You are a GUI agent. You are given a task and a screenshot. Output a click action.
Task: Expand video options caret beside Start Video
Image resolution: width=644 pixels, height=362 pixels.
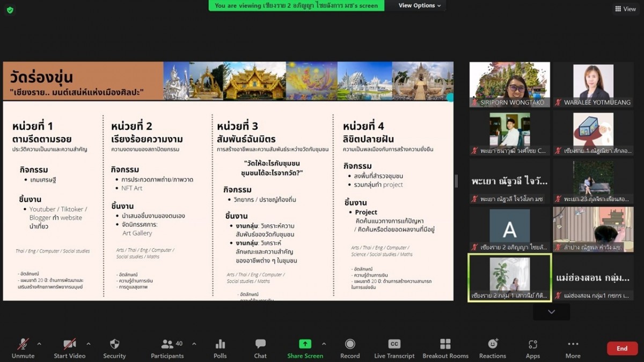[89, 344]
